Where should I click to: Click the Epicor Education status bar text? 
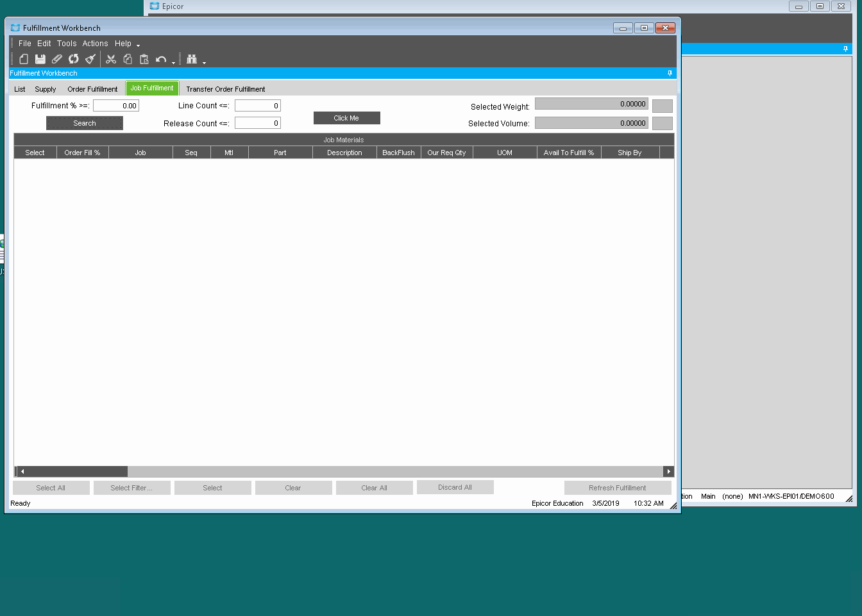(557, 503)
